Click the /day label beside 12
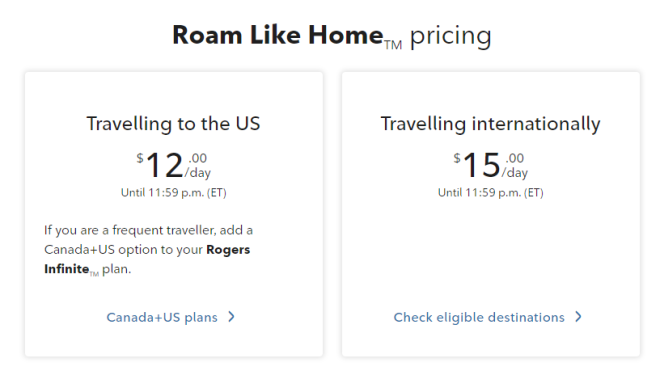The image size is (660, 371). point(197,173)
